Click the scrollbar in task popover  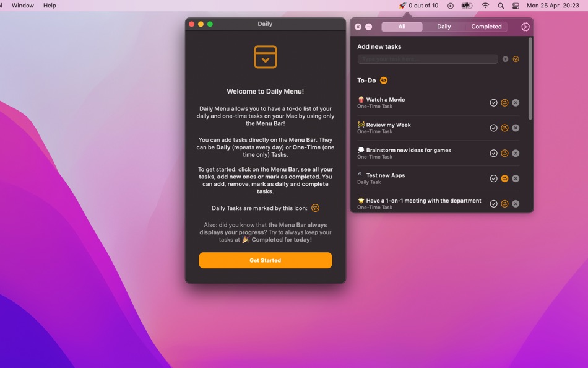[x=530, y=79]
